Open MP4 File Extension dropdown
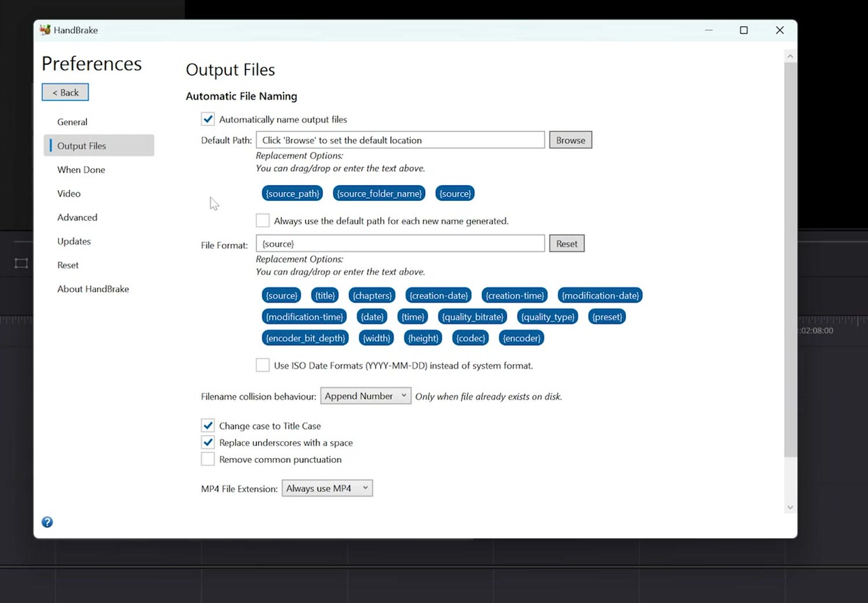868x603 pixels. pyautogui.click(x=327, y=488)
